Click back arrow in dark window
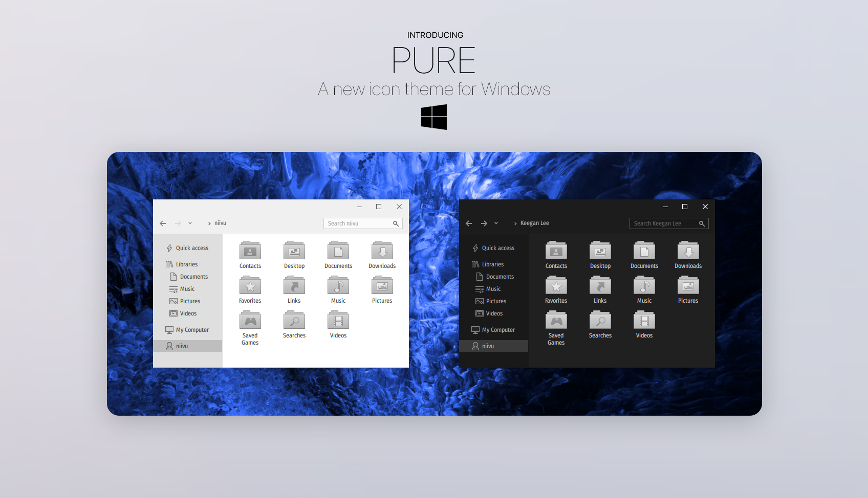 tap(469, 223)
